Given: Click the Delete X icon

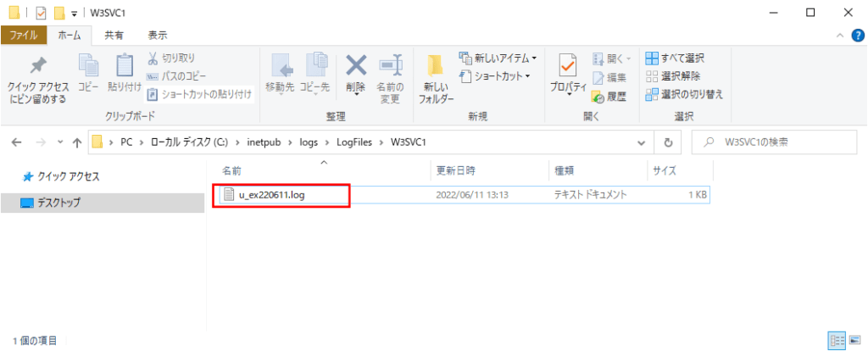Looking at the screenshot, I should pyautogui.click(x=356, y=66).
